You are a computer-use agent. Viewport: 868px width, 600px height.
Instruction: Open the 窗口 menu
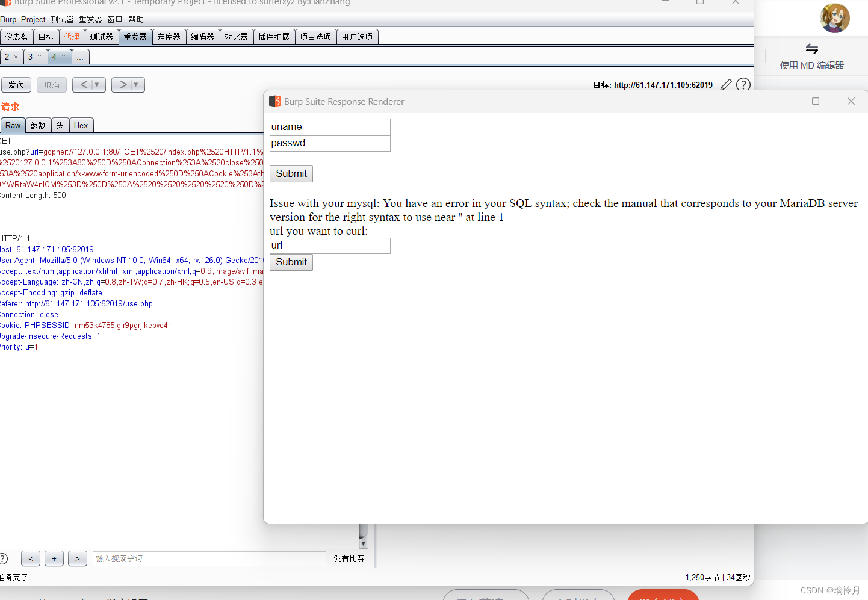[115, 19]
